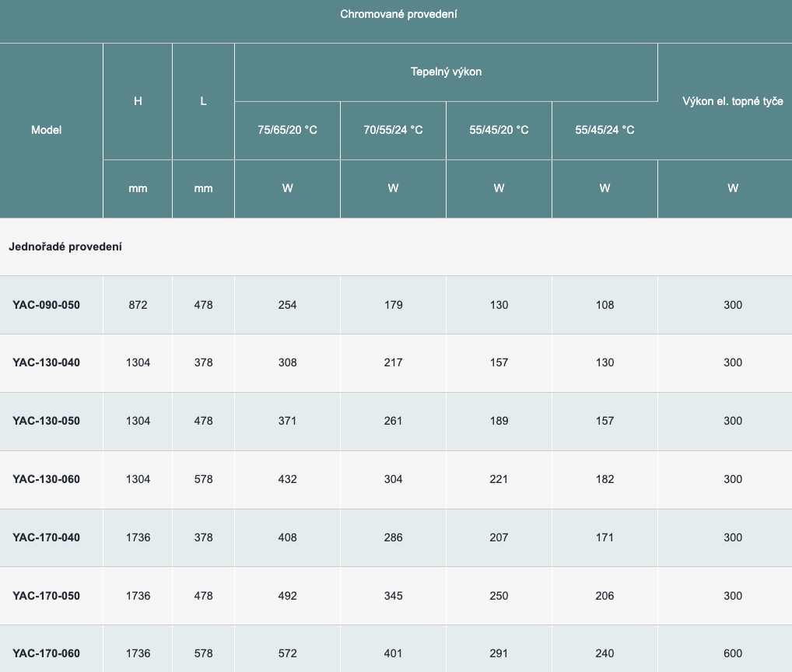Select the YAC-170-050 model cell

(46, 596)
